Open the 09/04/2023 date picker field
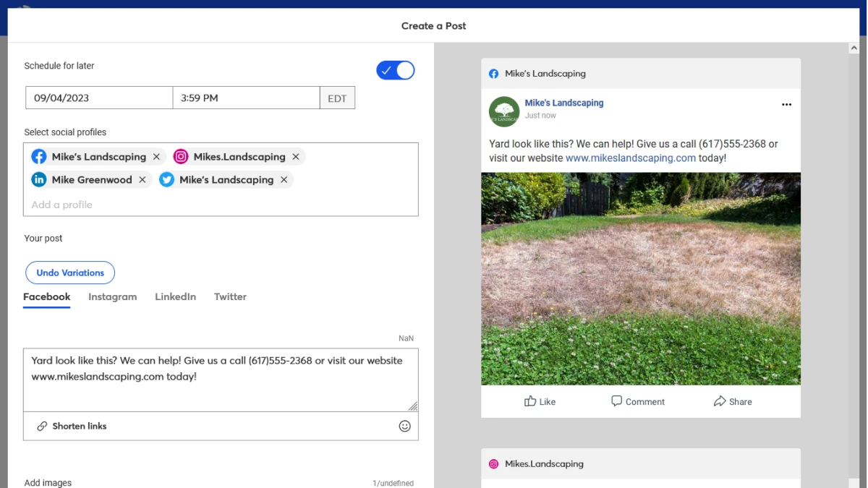The image size is (868, 488). (99, 98)
